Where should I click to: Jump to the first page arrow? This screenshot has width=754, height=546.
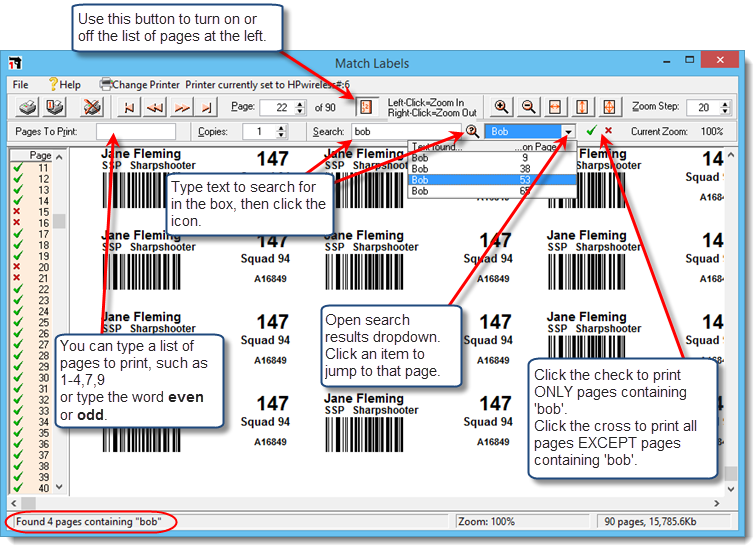pos(129,107)
